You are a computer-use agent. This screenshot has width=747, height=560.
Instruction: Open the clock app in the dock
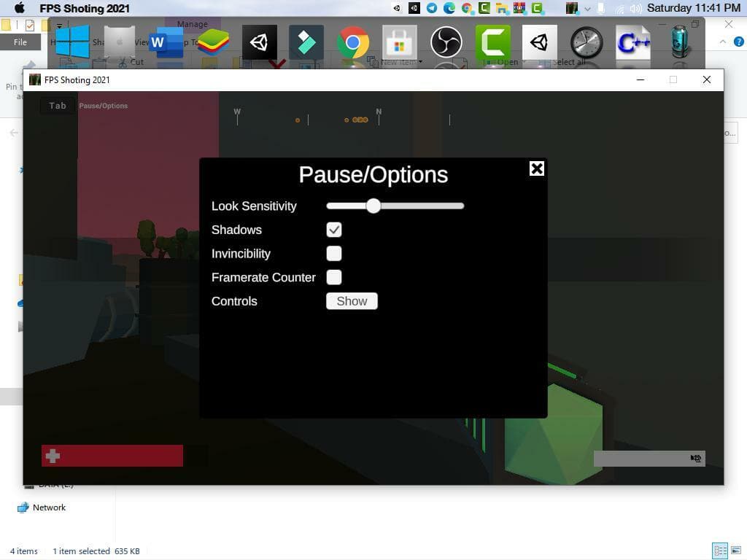click(x=587, y=42)
